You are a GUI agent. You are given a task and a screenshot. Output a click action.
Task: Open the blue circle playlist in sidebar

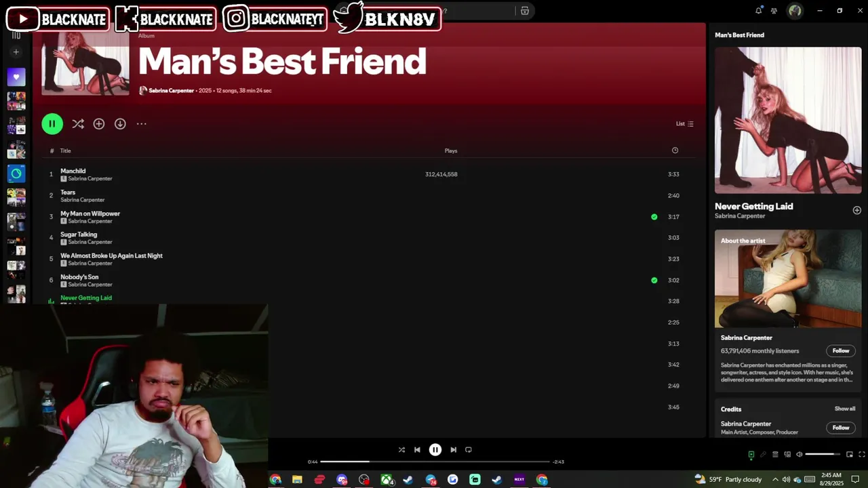coord(16,174)
